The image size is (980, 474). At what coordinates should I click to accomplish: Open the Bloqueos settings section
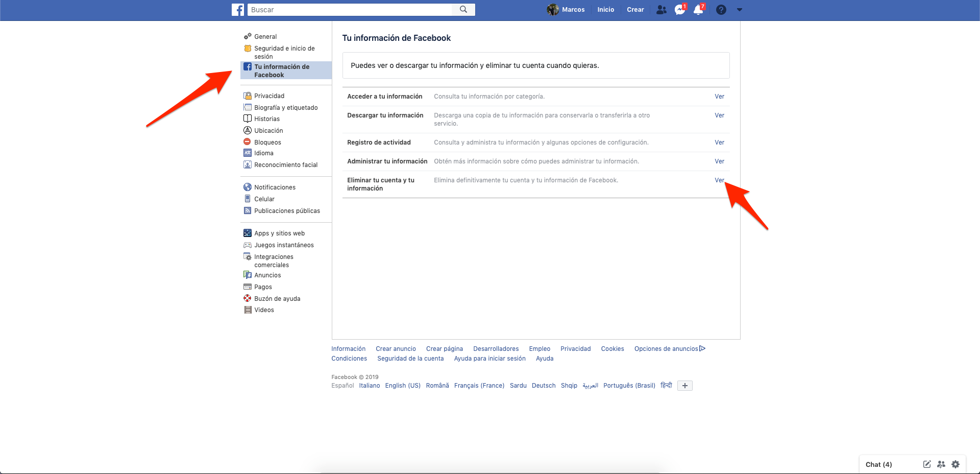(267, 143)
